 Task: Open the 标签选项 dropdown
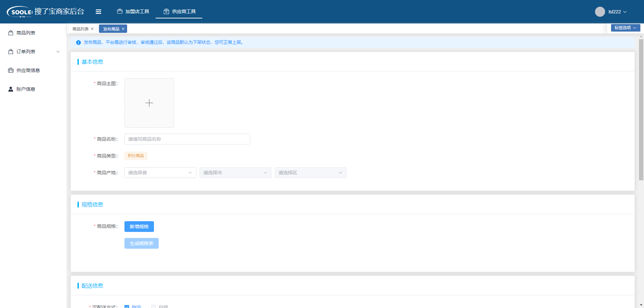[626, 28]
